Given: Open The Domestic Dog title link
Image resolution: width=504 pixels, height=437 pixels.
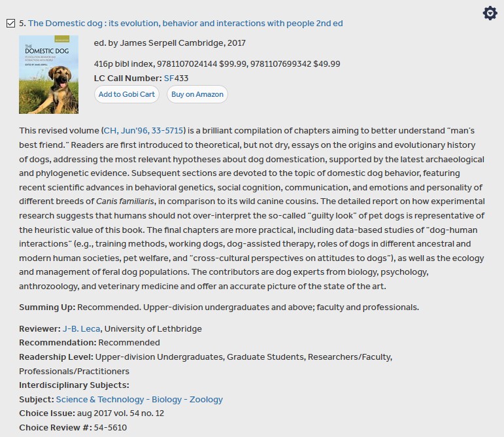Looking at the screenshot, I should click(185, 24).
